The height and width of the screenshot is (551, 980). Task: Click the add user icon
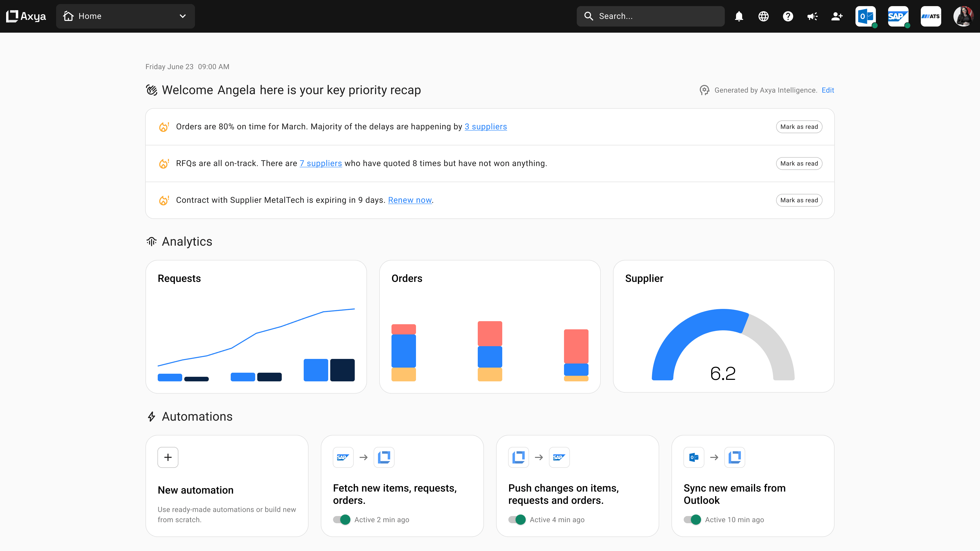coord(837,16)
